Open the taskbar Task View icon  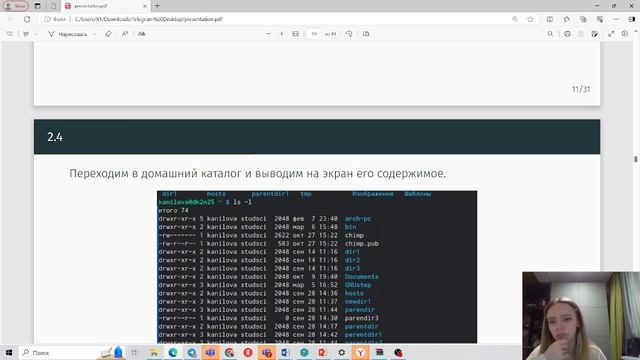(134, 352)
